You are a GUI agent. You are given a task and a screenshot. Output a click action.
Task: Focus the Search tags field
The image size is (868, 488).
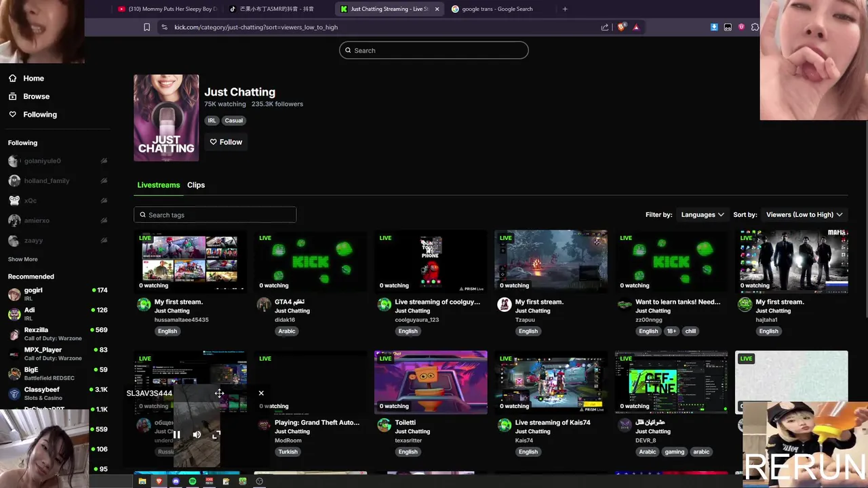[215, 215]
